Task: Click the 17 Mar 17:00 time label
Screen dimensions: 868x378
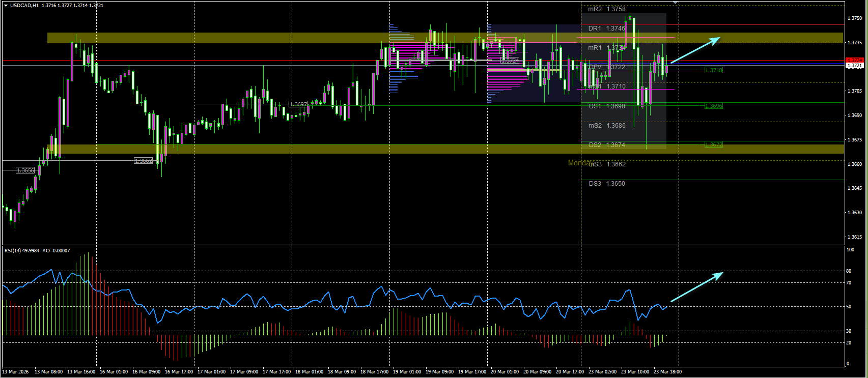Action: [277, 372]
